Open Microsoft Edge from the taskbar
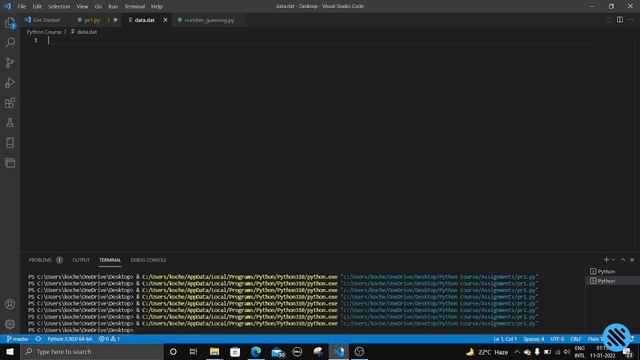This screenshot has width=640, height=360. (256, 351)
